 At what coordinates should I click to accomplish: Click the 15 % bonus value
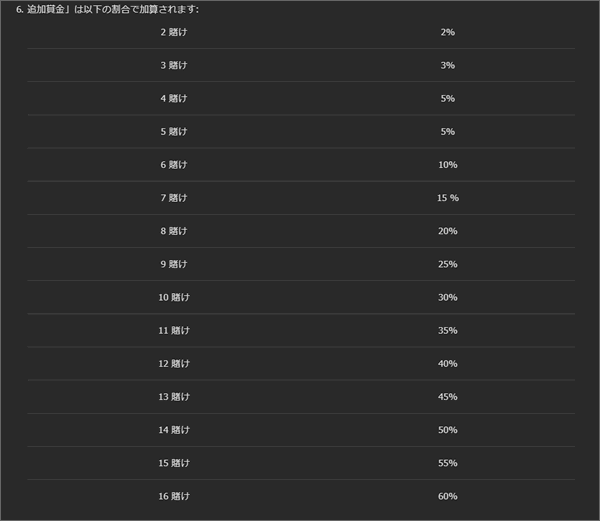[x=447, y=198]
